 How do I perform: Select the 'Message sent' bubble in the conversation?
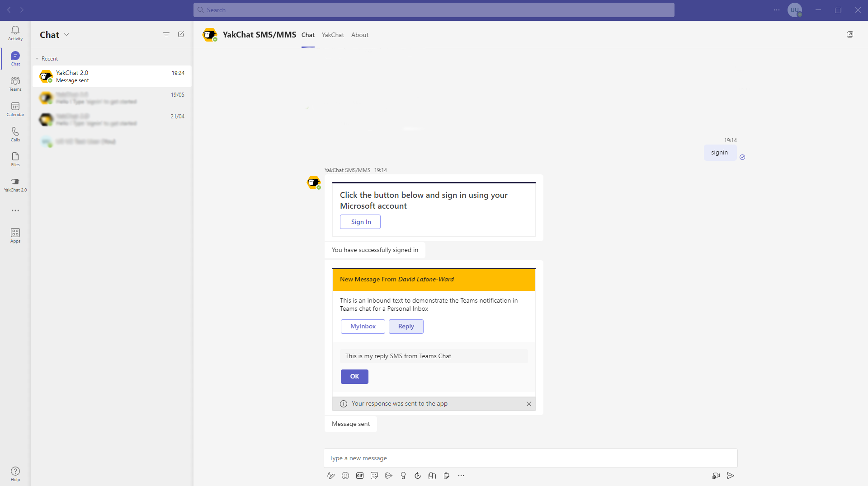(351, 424)
